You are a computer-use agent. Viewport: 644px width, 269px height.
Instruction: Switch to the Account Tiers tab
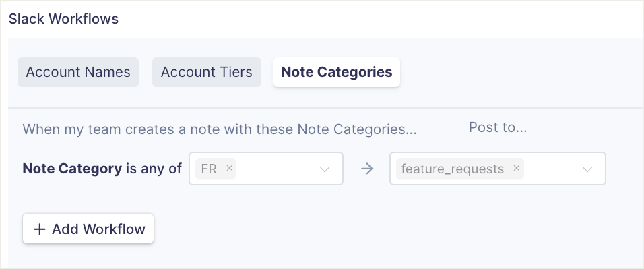point(207,72)
